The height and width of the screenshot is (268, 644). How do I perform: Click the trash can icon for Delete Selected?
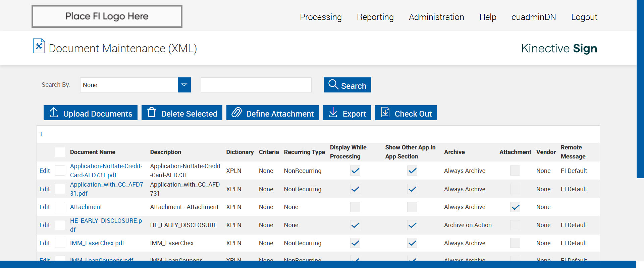[x=152, y=113]
